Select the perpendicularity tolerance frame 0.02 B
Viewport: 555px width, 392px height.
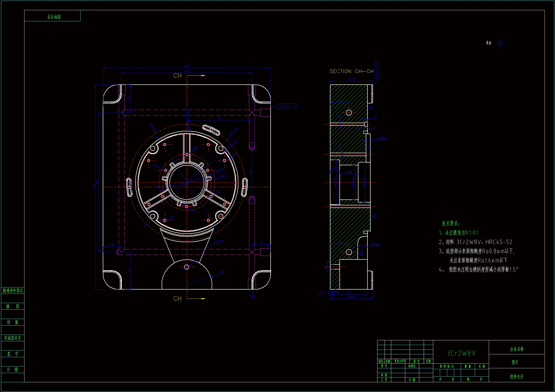[287, 106]
